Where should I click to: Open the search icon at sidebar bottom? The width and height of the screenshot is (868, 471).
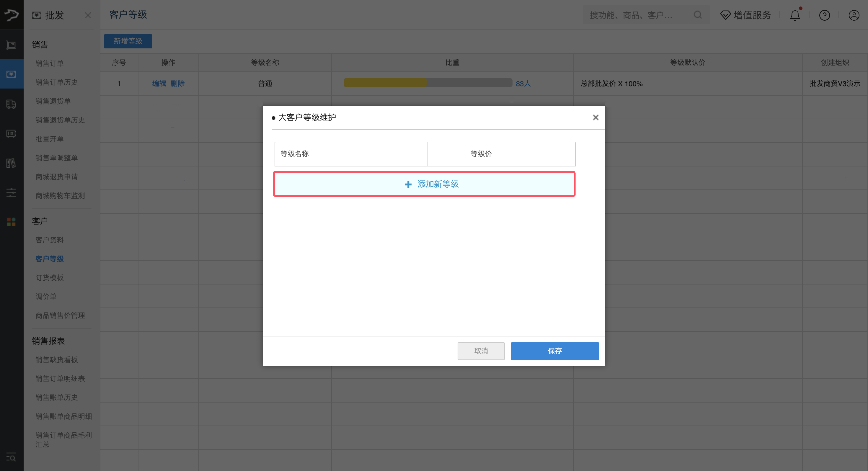(12, 457)
